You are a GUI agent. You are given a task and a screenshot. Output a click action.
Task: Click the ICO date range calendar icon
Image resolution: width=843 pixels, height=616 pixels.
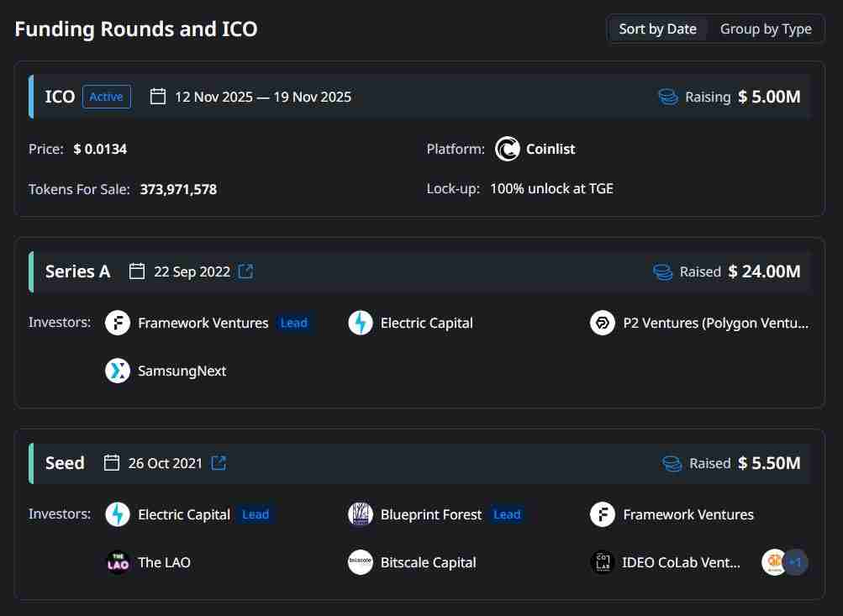pyautogui.click(x=158, y=97)
